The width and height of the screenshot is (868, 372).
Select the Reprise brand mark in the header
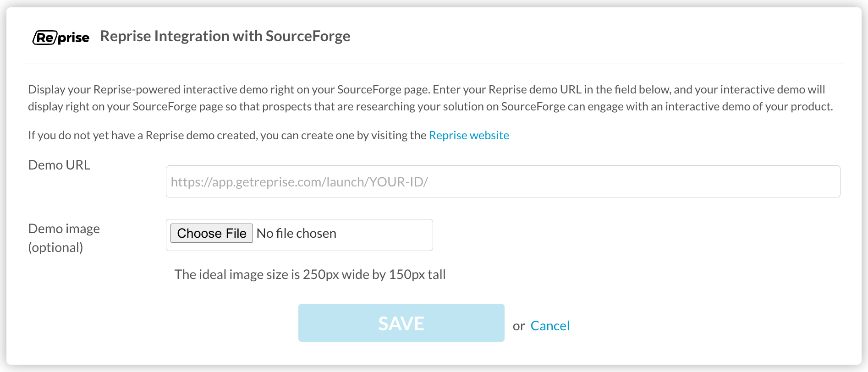point(61,37)
